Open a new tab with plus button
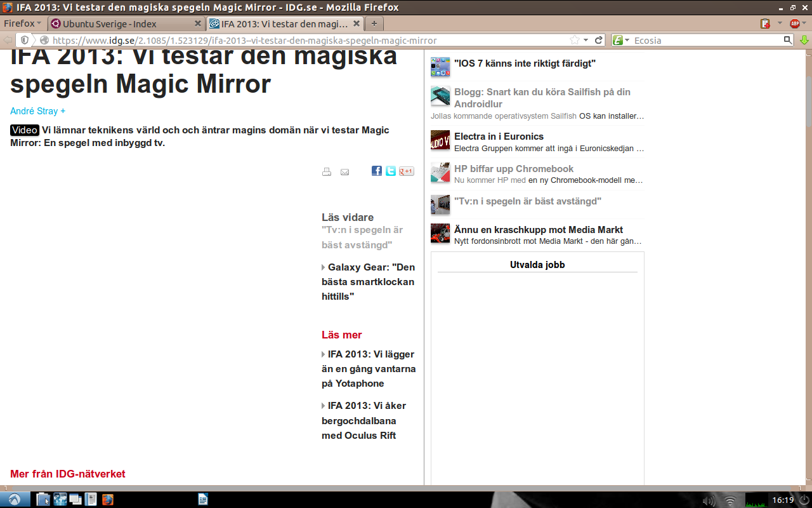This screenshot has height=508, width=812. coord(374,23)
